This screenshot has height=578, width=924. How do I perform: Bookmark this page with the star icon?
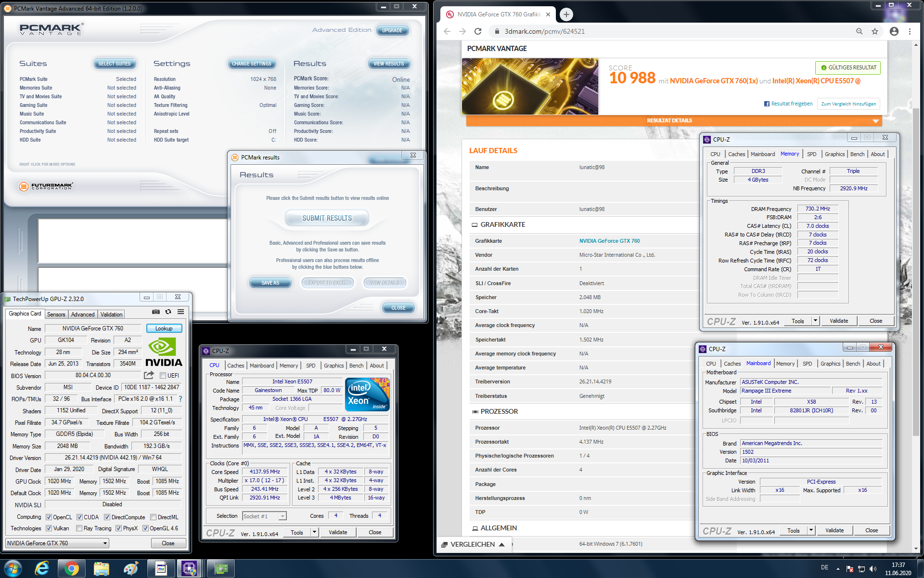click(875, 31)
